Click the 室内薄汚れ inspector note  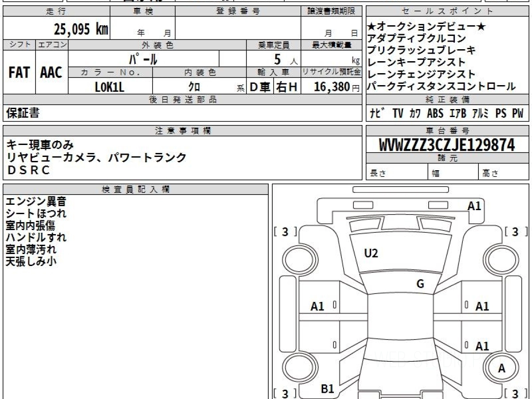pos(31,250)
